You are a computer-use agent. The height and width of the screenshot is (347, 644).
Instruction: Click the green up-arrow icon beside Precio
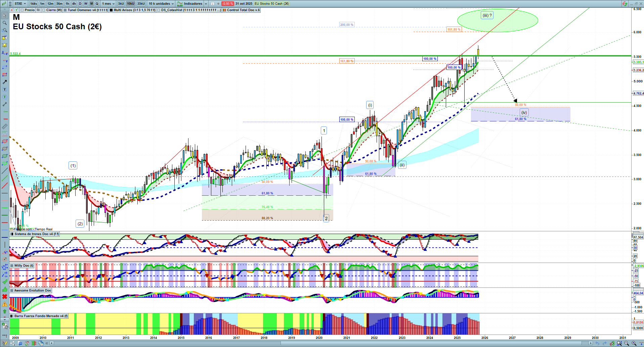16,10
